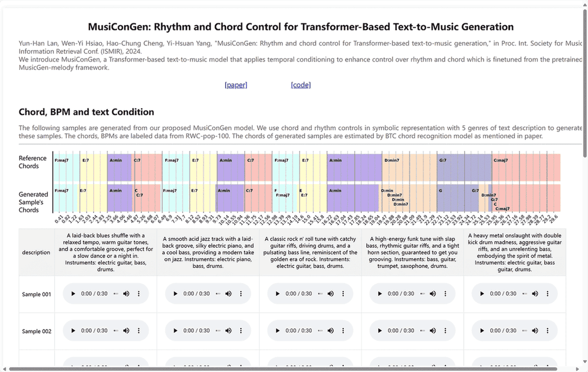This screenshot has width=588, height=372.
Task: Open more options for Sample 002 blues player
Action: click(138, 331)
